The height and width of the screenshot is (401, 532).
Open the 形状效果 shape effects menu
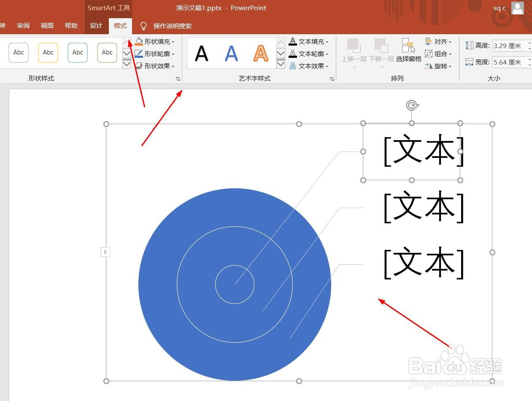click(154, 66)
